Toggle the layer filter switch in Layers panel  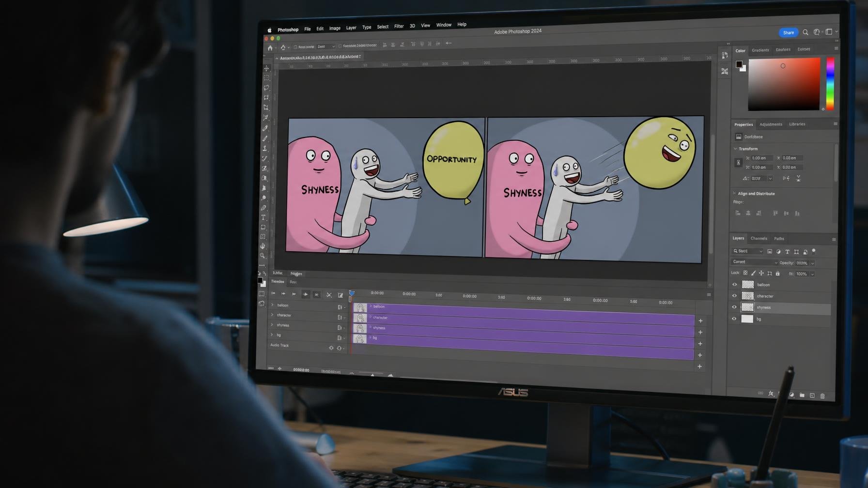pyautogui.click(x=814, y=251)
